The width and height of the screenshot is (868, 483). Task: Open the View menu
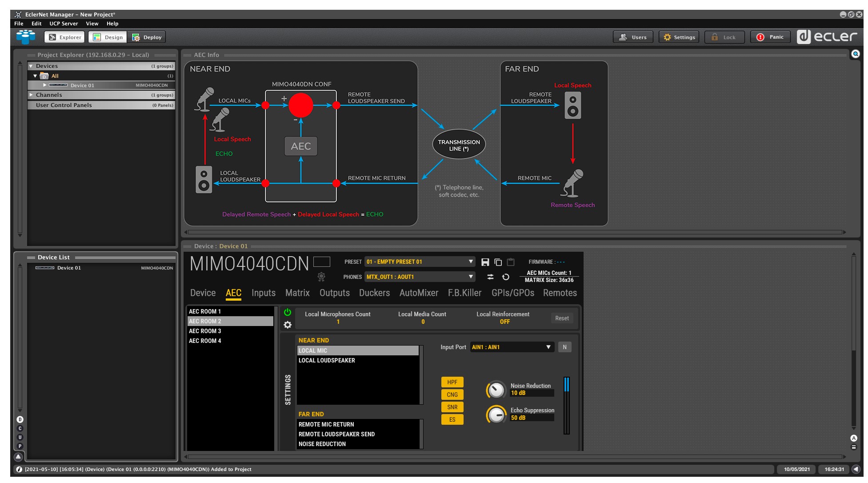point(92,24)
